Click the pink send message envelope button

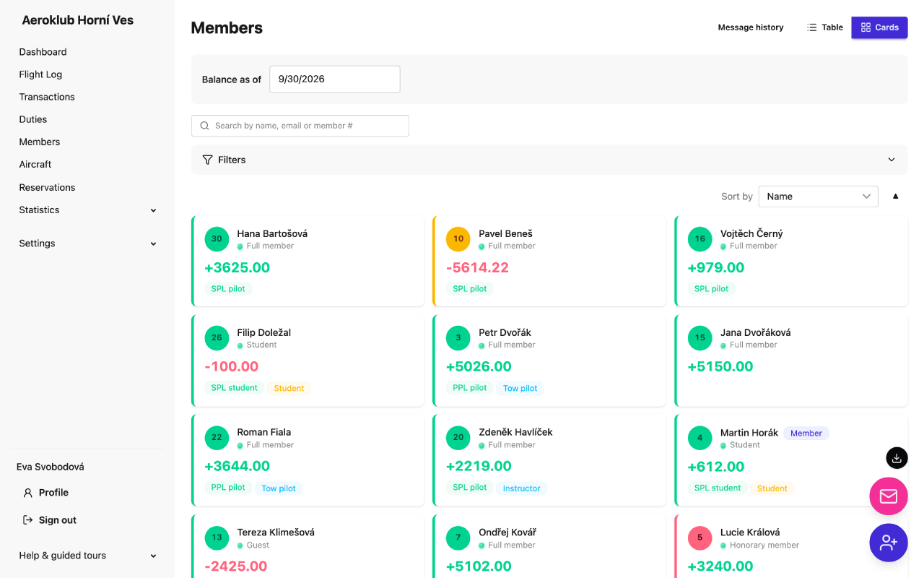tap(889, 496)
